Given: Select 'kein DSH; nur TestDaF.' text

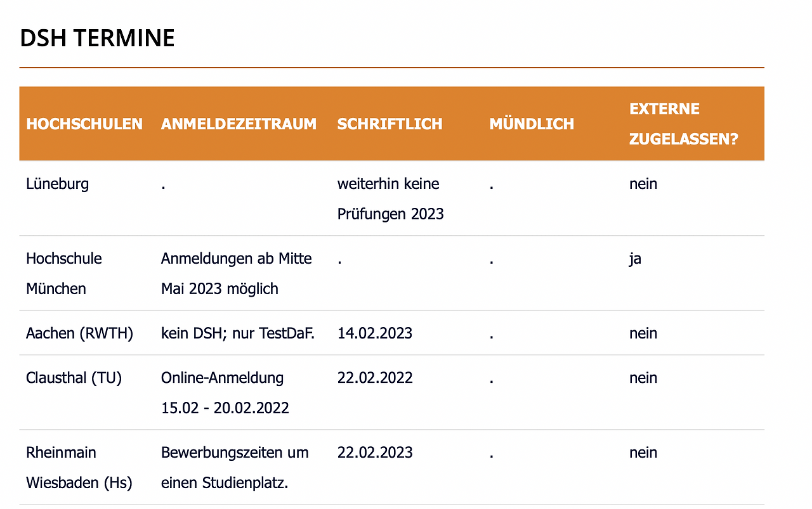Looking at the screenshot, I should pos(238,333).
